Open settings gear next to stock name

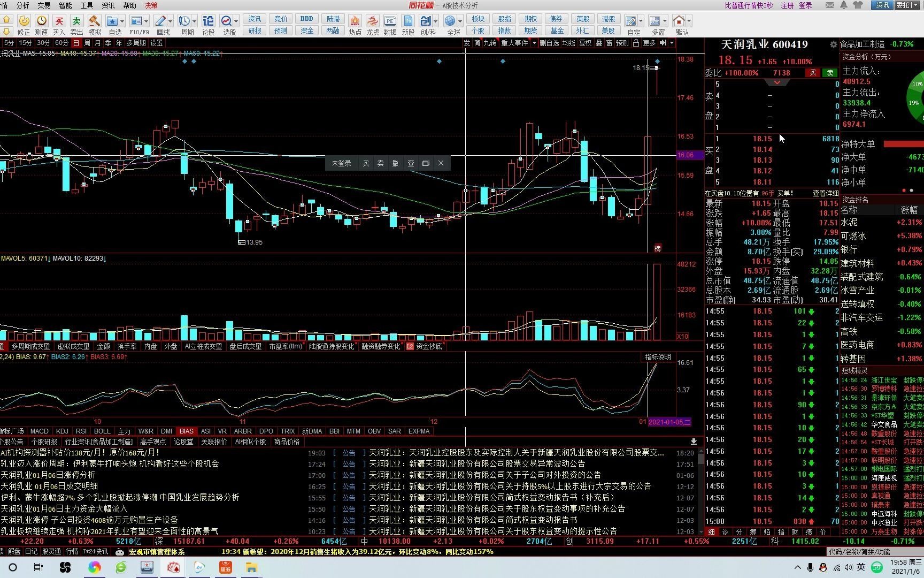coord(833,44)
